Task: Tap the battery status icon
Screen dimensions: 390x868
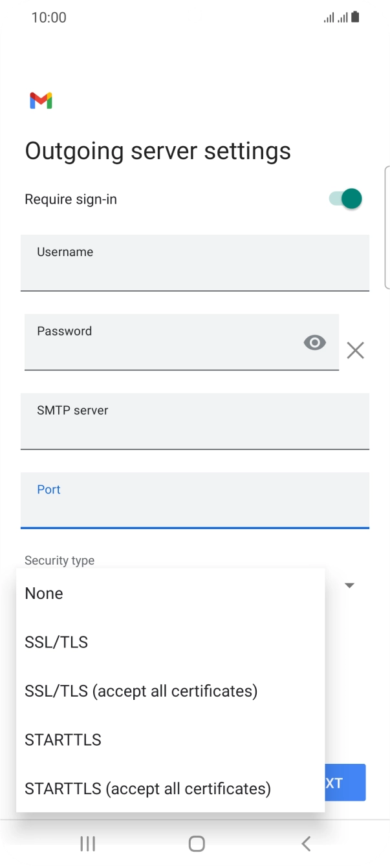Action: point(354,18)
